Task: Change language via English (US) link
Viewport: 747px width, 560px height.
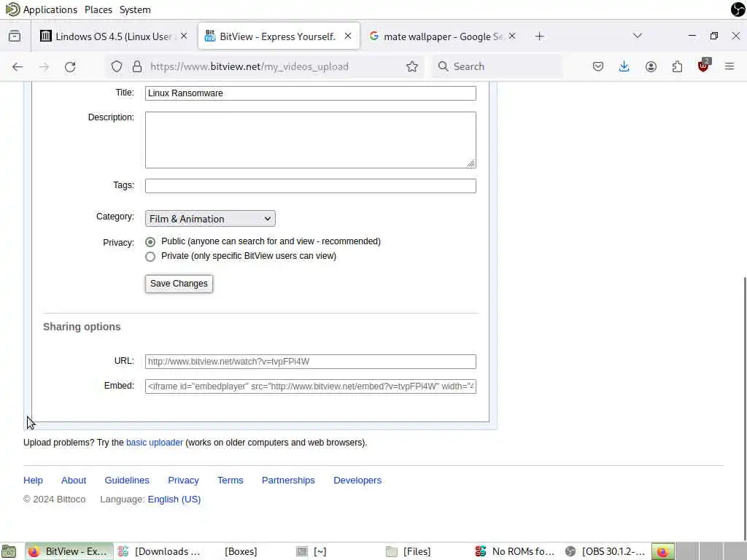Action: (174, 499)
